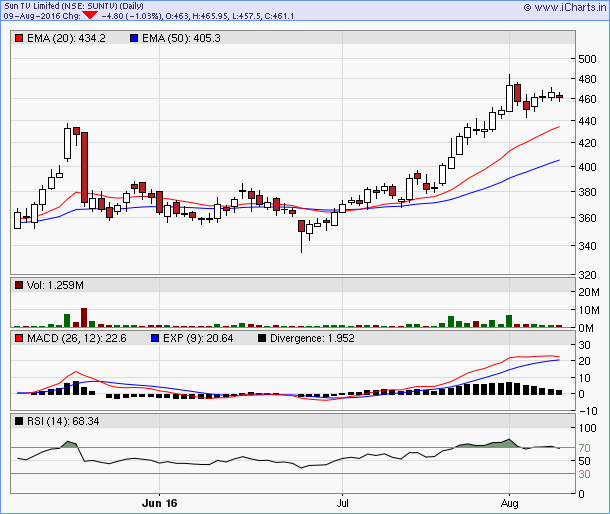Click the Jul x-axis label
Image resolution: width=610 pixels, height=514 pixels.
coord(342,503)
